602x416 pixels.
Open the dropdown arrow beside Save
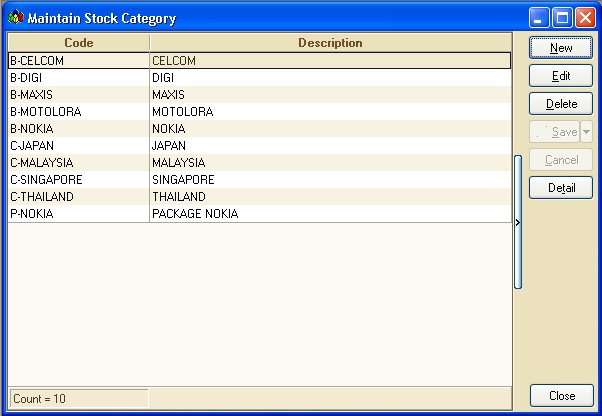[x=586, y=132]
